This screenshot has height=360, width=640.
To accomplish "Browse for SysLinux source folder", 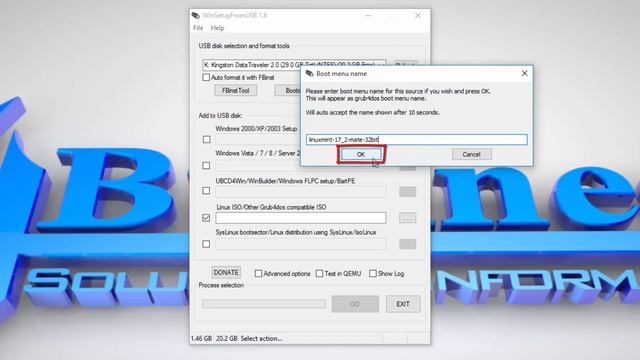I will coord(407,244).
